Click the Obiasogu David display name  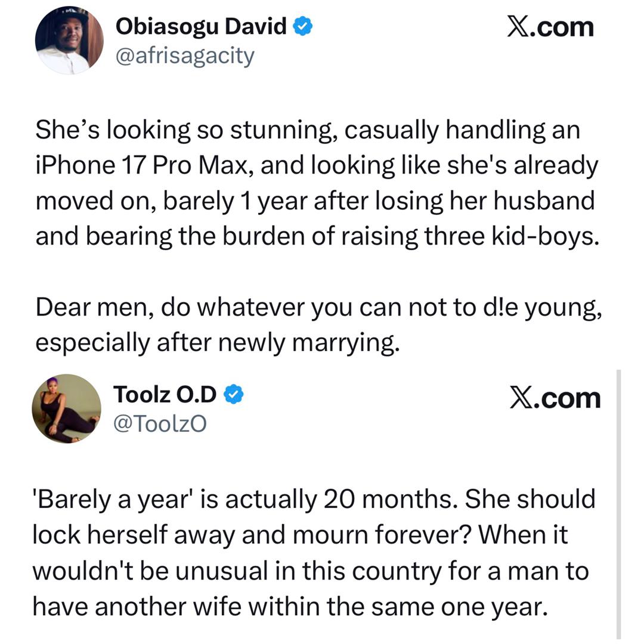tap(200, 27)
